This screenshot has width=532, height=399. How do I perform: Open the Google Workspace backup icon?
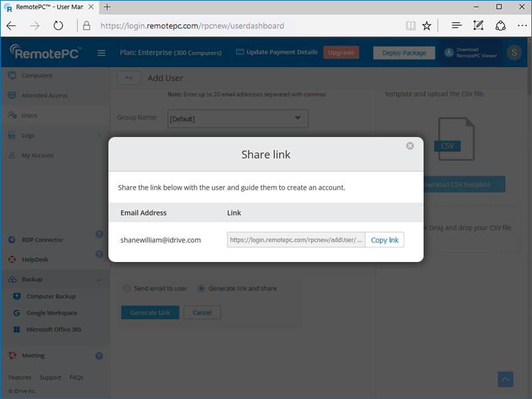coord(17,313)
